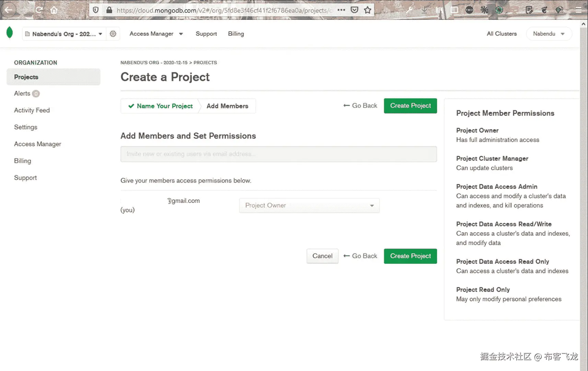The height and width of the screenshot is (371, 588).
Task: Open the Firefox hamburger menu
Action: coord(579,10)
